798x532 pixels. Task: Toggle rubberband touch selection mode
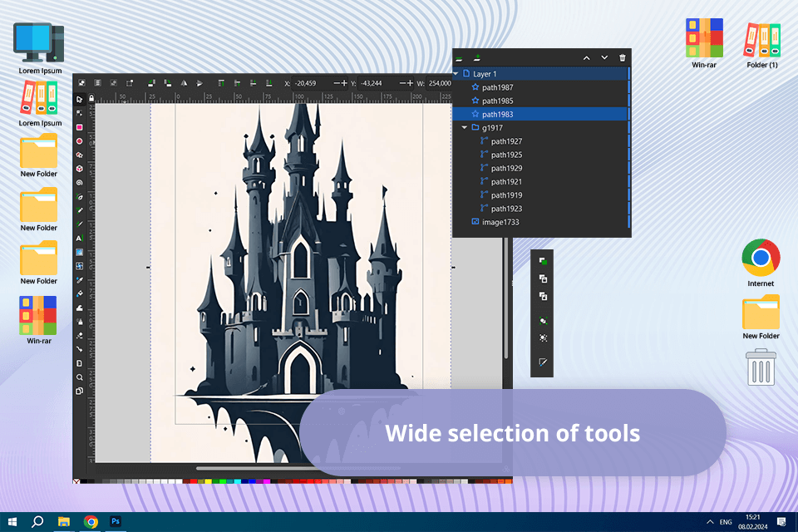130,83
